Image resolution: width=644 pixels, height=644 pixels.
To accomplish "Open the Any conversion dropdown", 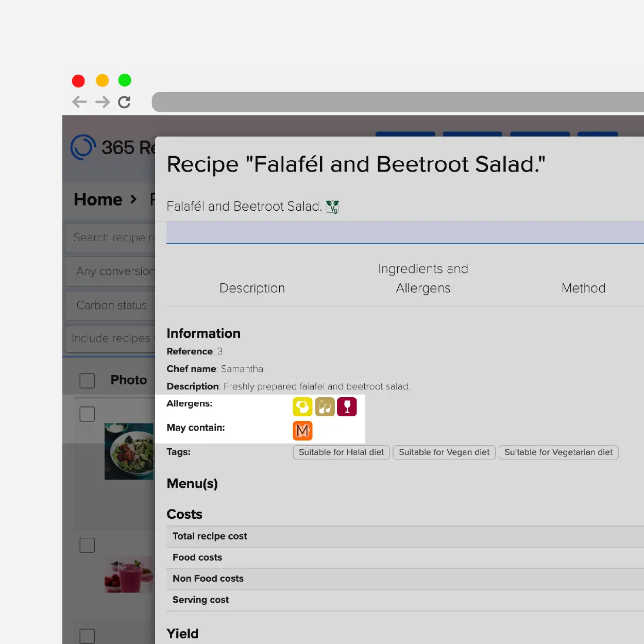I will pyautogui.click(x=110, y=272).
